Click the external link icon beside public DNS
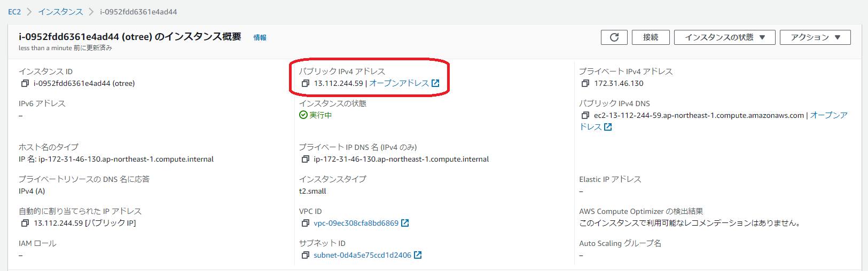The height and width of the screenshot is (271, 868). pyautogui.click(x=608, y=127)
